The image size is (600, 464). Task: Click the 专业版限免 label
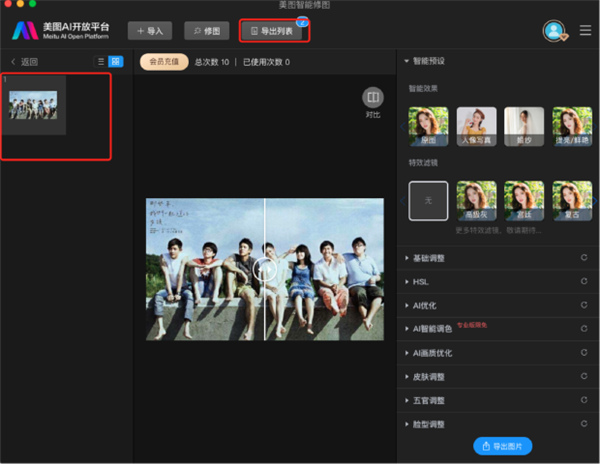click(472, 325)
